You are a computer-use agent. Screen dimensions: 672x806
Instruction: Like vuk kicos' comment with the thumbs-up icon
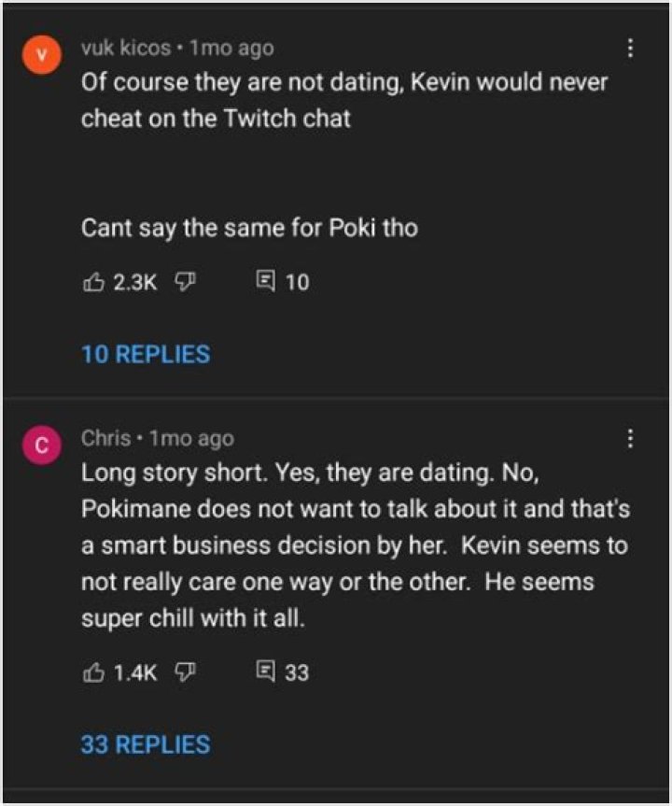91,279
